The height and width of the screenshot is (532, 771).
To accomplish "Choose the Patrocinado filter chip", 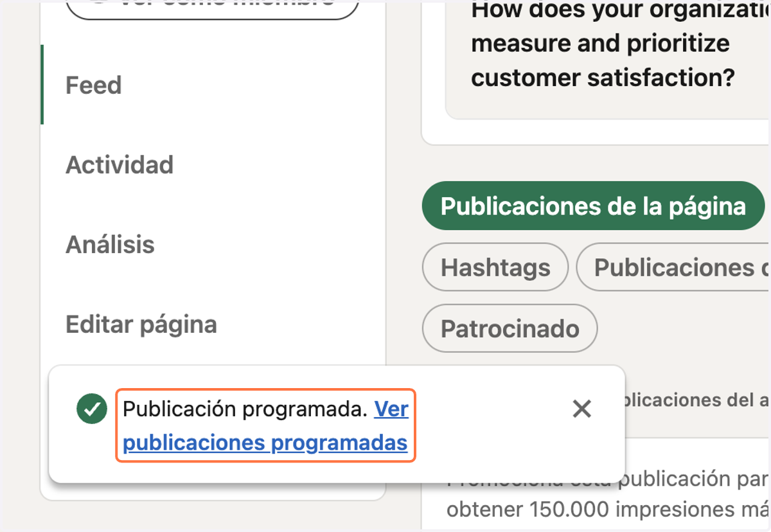I will pyautogui.click(x=510, y=328).
